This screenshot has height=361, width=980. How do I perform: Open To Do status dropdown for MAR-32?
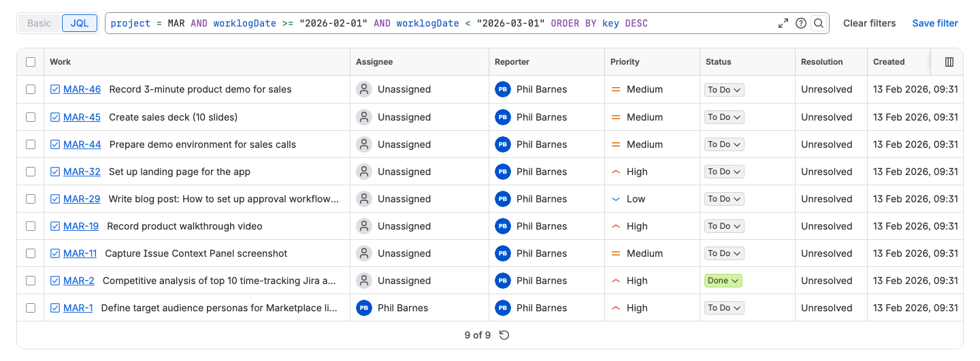(x=724, y=172)
